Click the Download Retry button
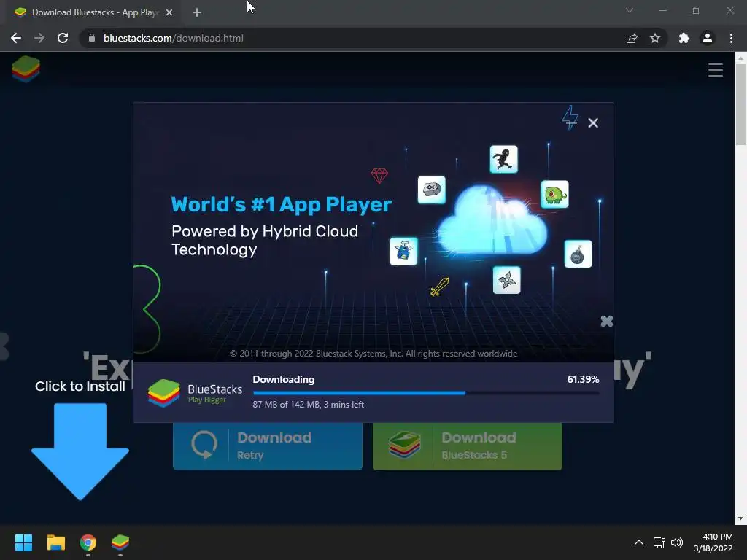 tap(267, 446)
